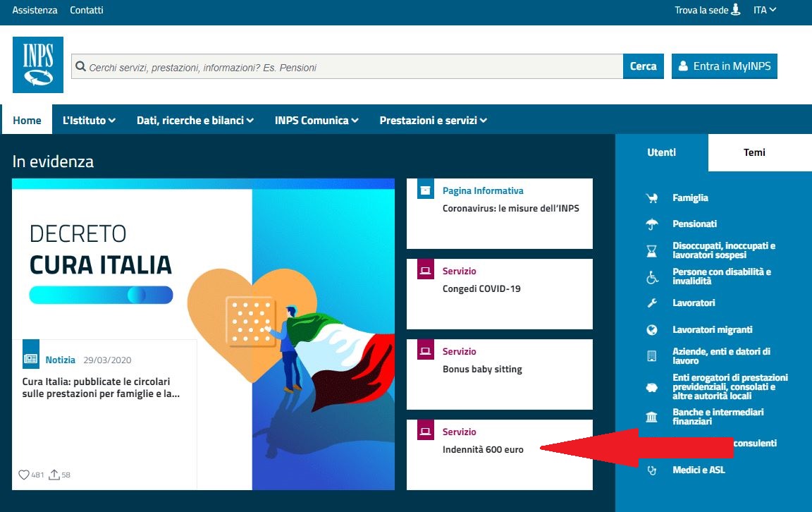This screenshot has height=512, width=812.
Task: Select Famiglia user category
Action: tap(690, 198)
